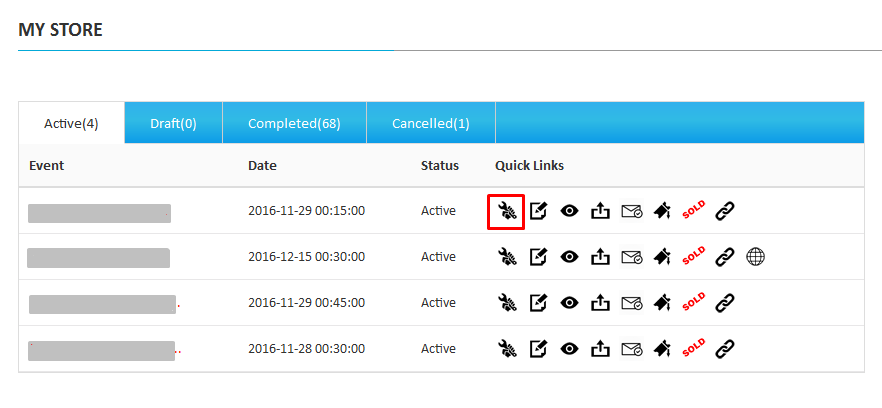The height and width of the screenshot is (408, 882).
Task: Open the event name in the 2016-12-15 row
Action: click(98, 258)
